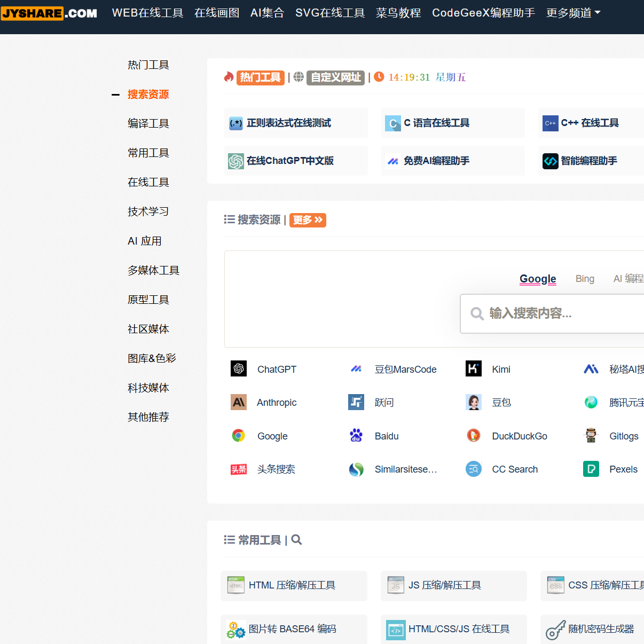Open the 免费AI编程助手 link text
This screenshot has height=644, width=644.
437,161
